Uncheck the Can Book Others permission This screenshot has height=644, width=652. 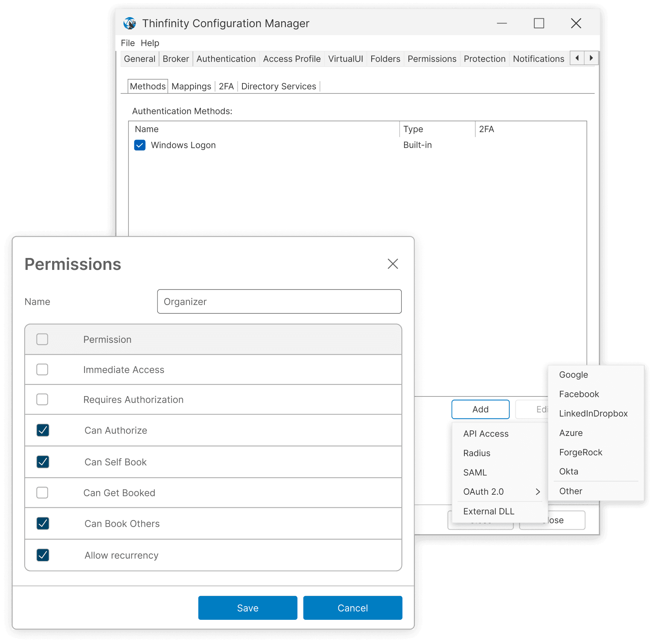[x=43, y=523]
